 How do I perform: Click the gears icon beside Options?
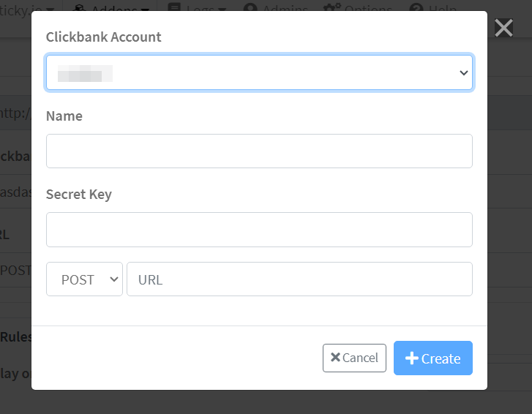point(333,9)
